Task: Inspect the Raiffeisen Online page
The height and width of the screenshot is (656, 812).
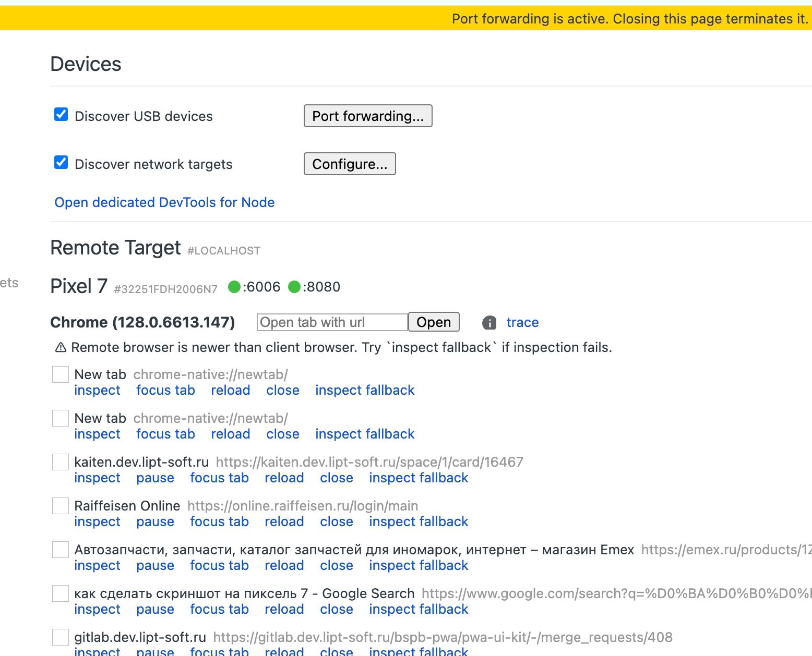Action: click(97, 521)
